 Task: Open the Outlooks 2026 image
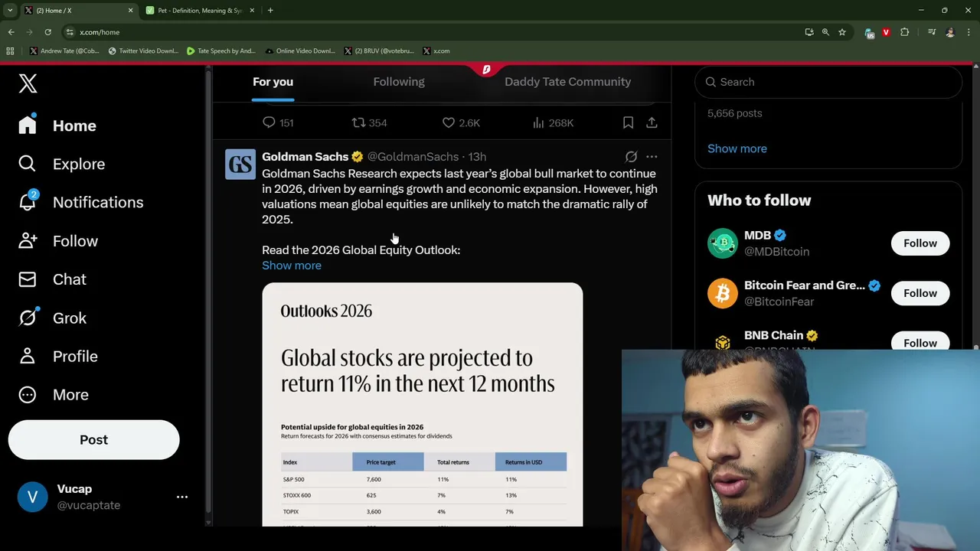(x=422, y=404)
